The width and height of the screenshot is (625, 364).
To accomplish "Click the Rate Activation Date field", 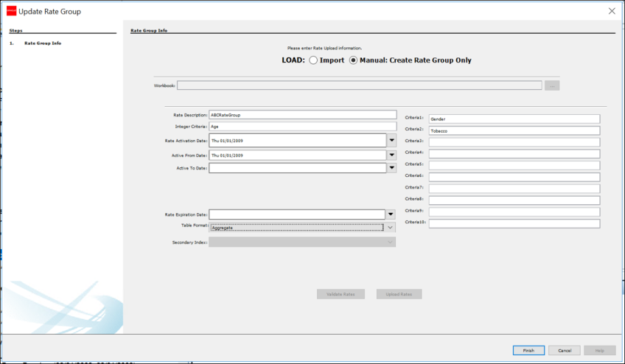I will click(x=297, y=140).
